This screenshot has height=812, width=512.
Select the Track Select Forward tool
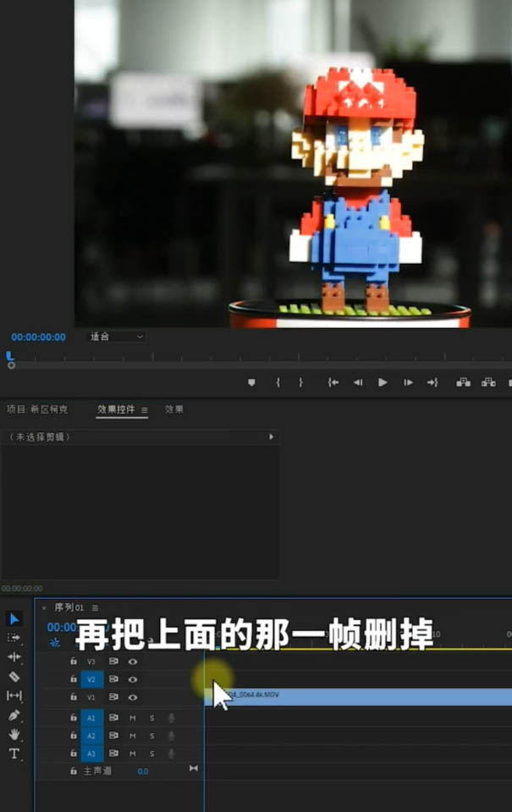click(x=14, y=638)
